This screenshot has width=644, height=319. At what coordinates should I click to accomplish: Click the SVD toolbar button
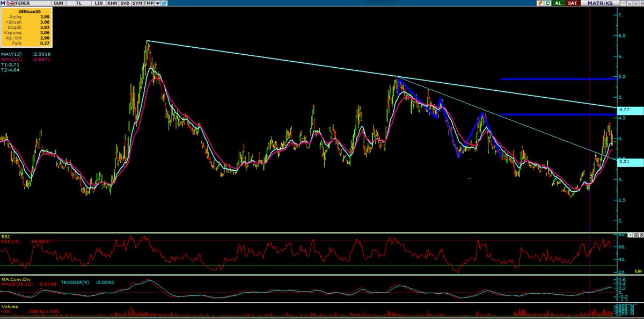coord(125,3)
